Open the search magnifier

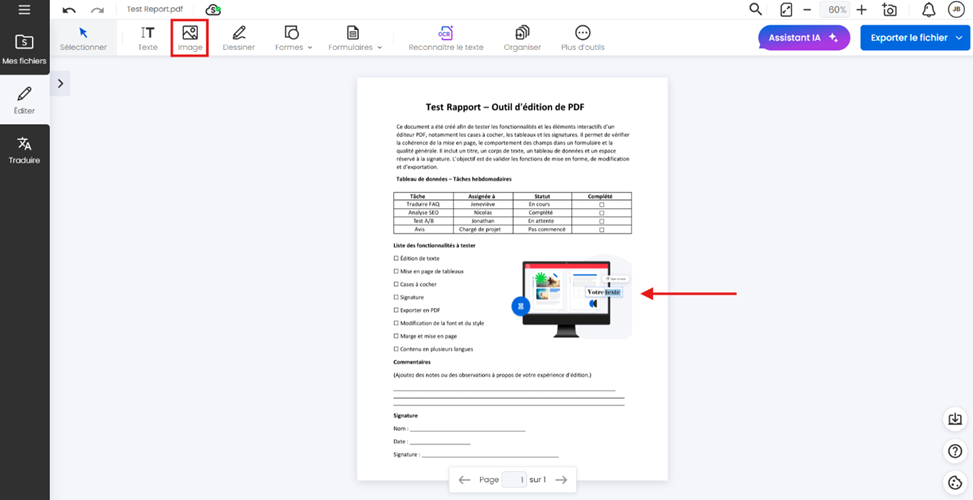point(756,9)
